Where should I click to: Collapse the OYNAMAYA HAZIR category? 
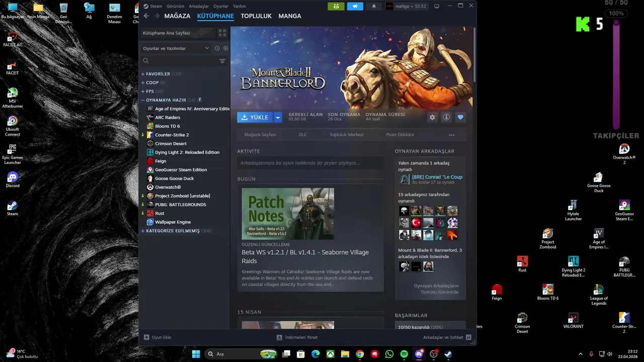[x=169, y=100]
